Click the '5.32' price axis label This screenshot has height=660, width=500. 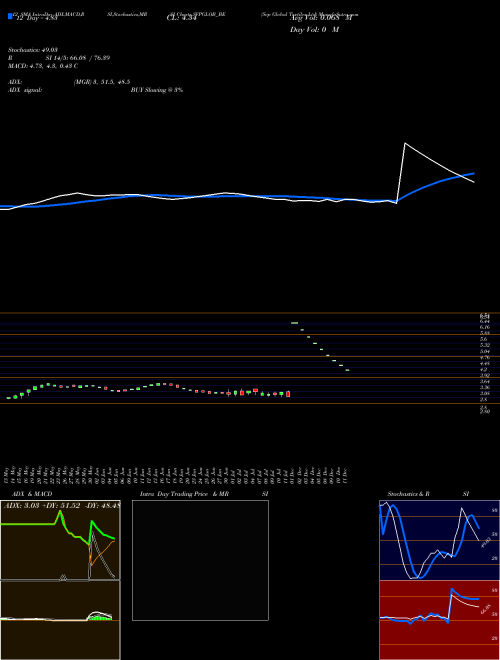coord(484,345)
